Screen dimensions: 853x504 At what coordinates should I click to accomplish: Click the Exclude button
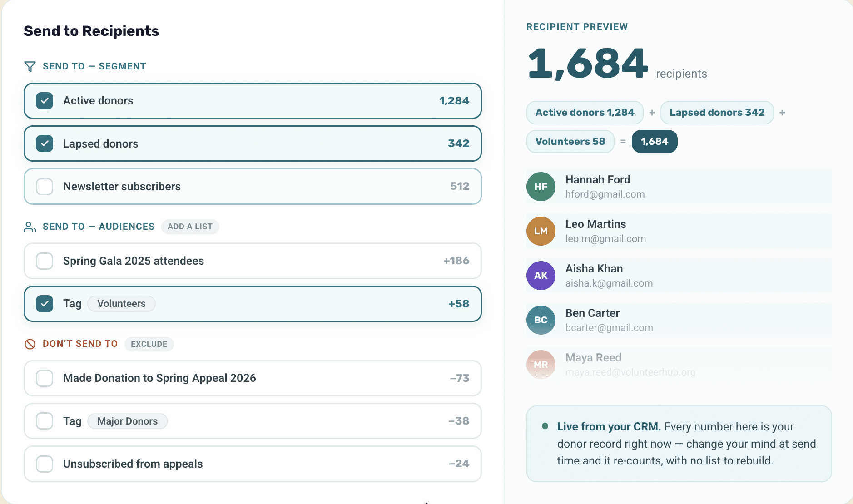click(x=149, y=344)
